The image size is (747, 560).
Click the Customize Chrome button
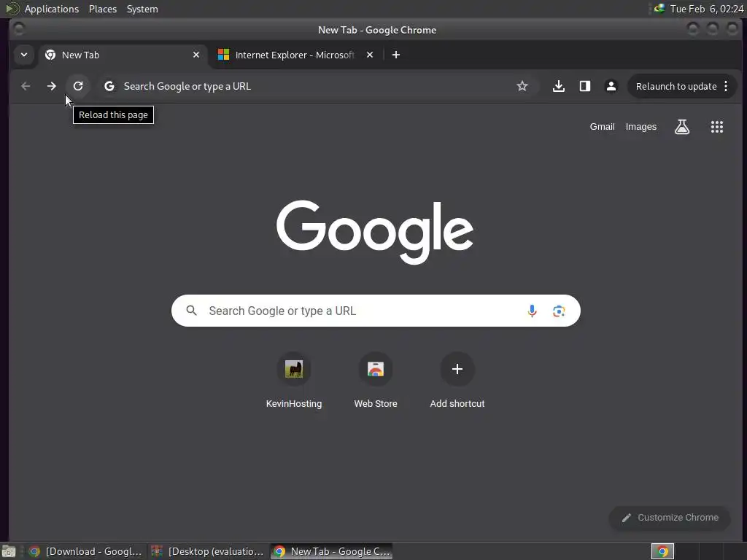pos(670,518)
